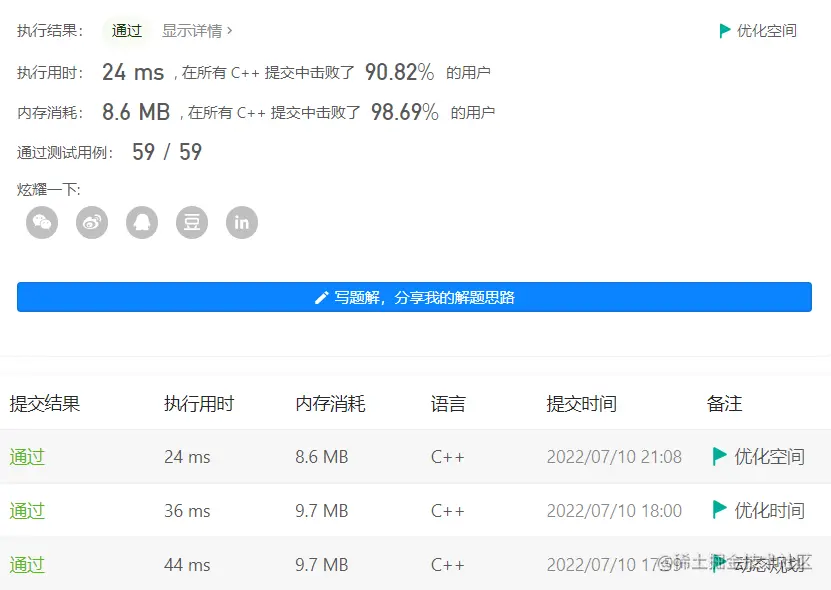Viewport: 831px width, 590px height.
Task: Click the 执行用时 column header
Action: 199,404
